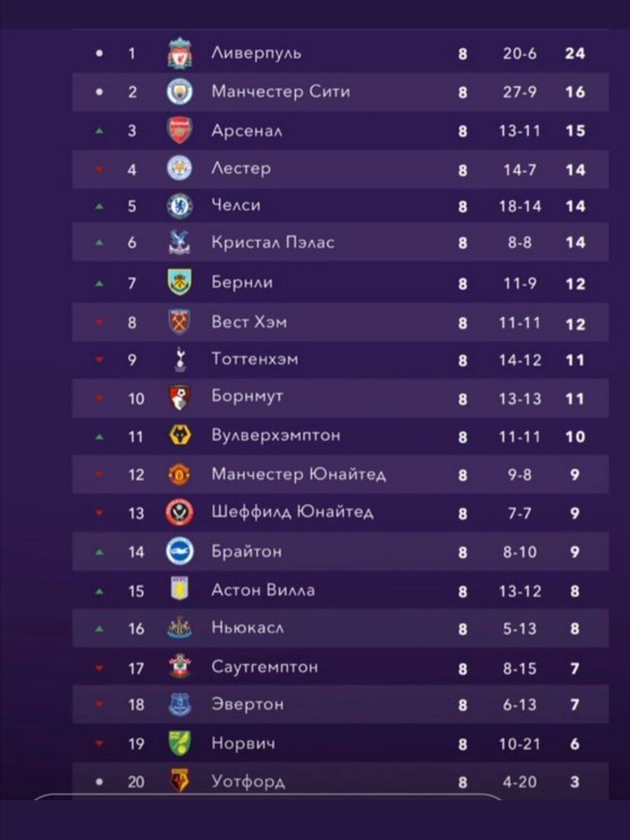Open the Ливерпуль team name
Image resolution: width=630 pixels, height=840 pixels.
[257, 53]
